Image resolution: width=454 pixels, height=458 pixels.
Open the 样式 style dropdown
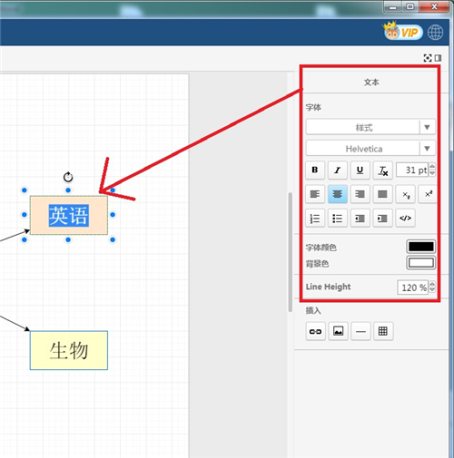pos(370,127)
